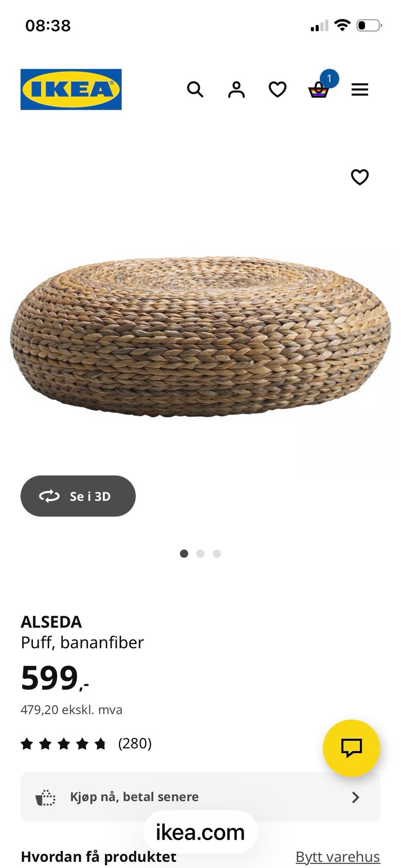Tap the cart badge showing 1
The width and height of the screenshot is (401, 868).
click(x=329, y=79)
